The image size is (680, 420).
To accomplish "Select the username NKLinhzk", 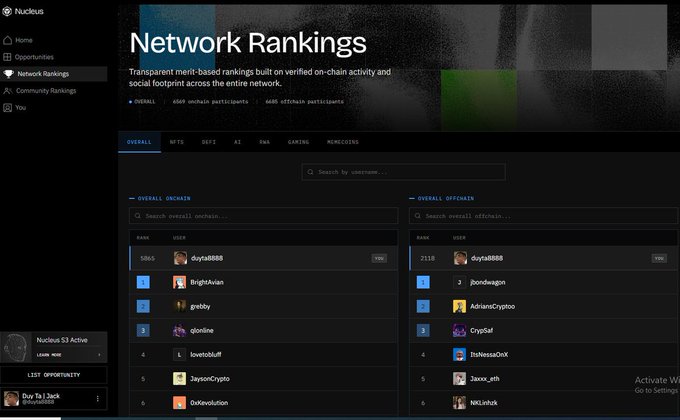I will pos(484,403).
